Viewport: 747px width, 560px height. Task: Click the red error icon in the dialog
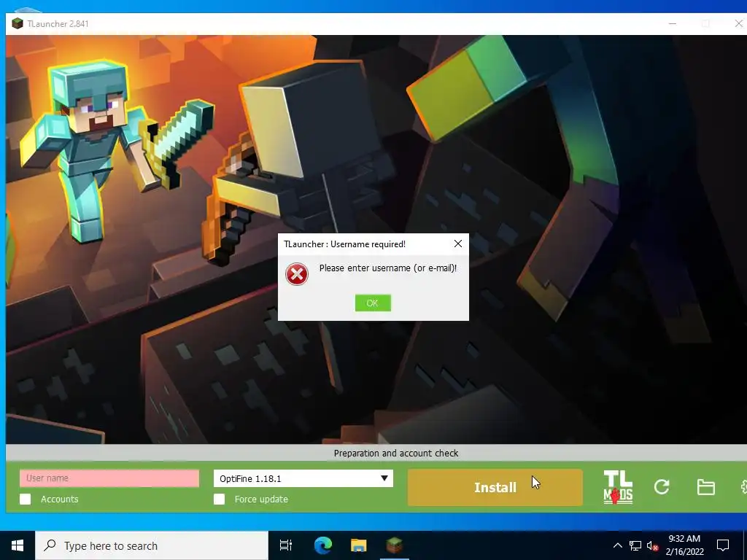[x=297, y=274]
